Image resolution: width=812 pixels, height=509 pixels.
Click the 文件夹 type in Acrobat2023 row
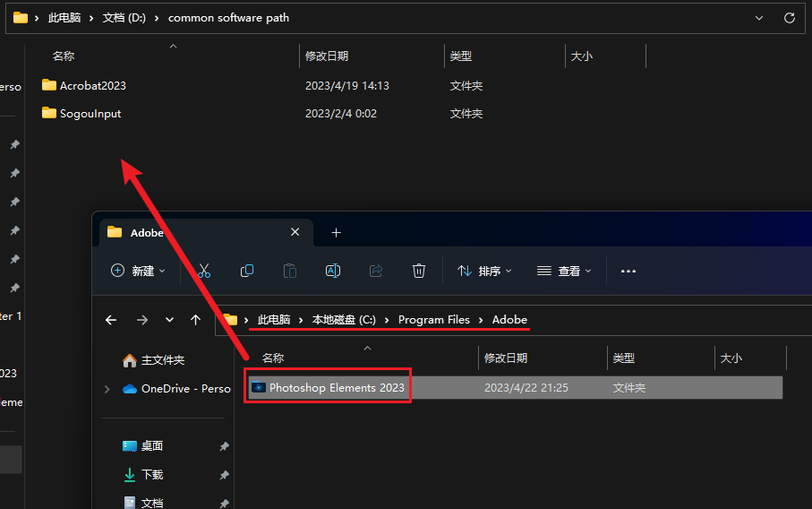pos(466,85)
